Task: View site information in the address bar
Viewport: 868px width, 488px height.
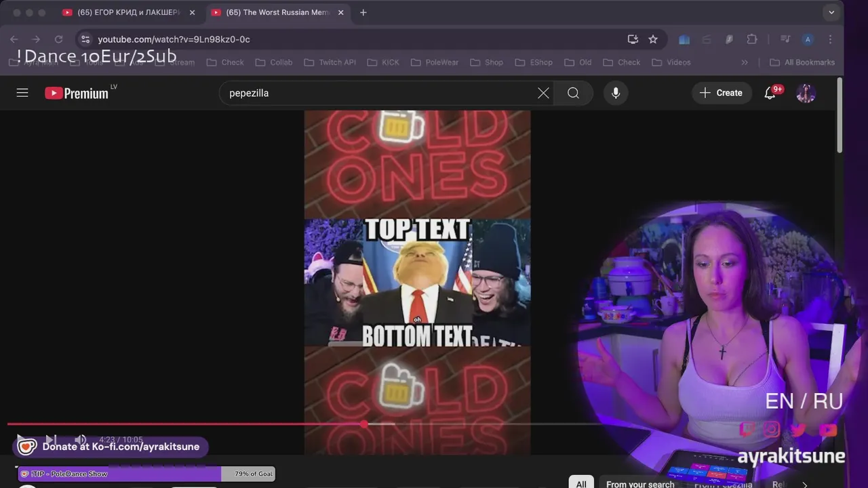Action: pos(85,39)
